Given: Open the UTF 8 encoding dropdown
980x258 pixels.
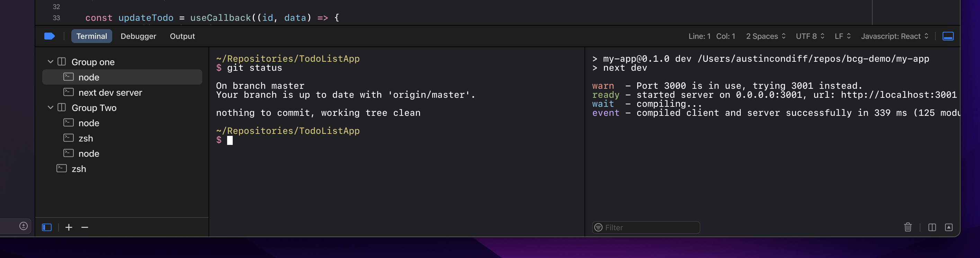Looking at the screenshot, I should pyautogui.click(x=810, y=36).
